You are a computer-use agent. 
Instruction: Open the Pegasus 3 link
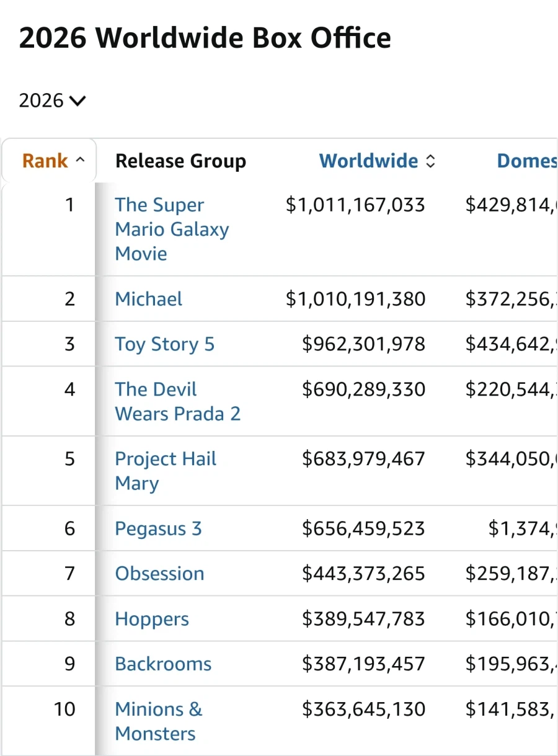[x=158, y=528]
